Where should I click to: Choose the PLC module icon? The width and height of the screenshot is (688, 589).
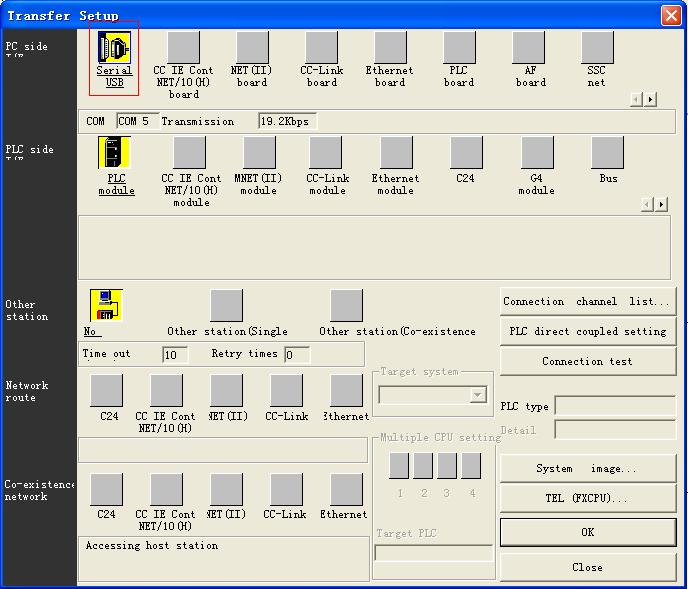click(x=115, y=153)
